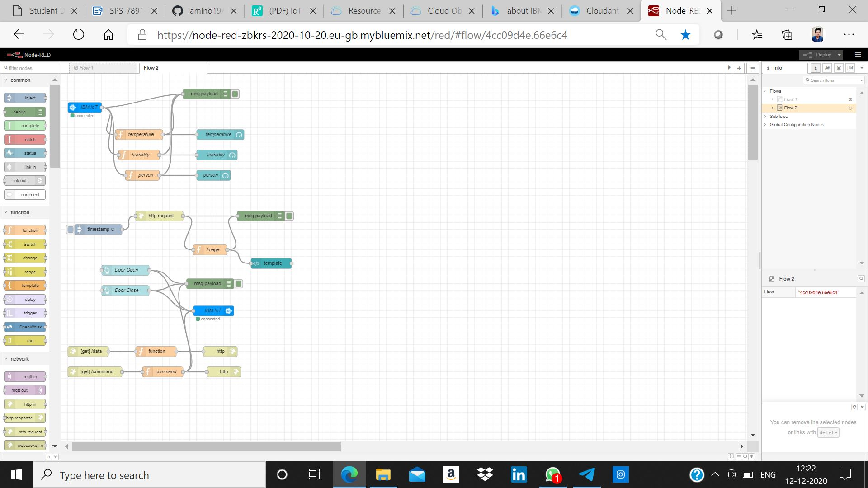Toggle debug output beside Door Close wiring
The width and height of the screenshot is (868, 488).
[x=239, y=284]
